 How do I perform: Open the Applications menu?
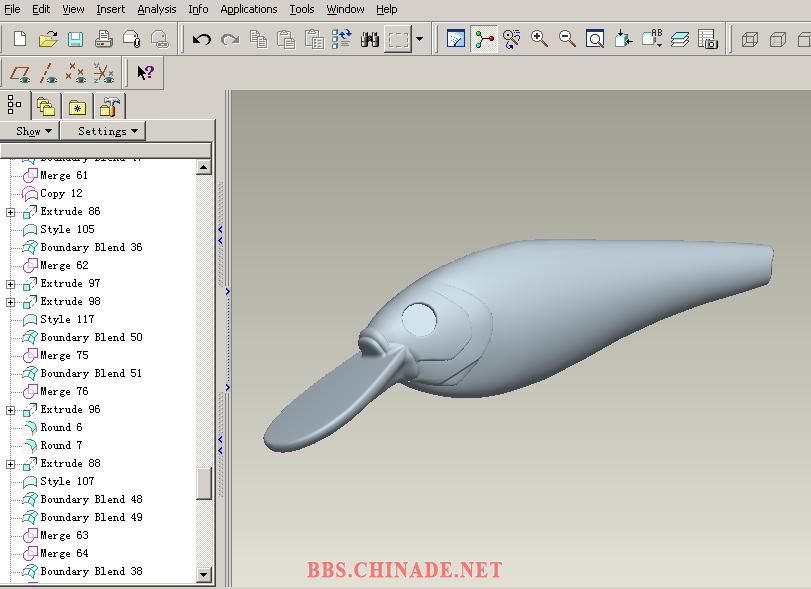249,9
